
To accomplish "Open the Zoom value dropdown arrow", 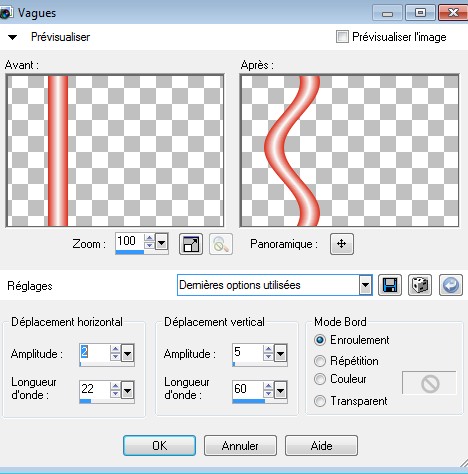I will 161,242.
